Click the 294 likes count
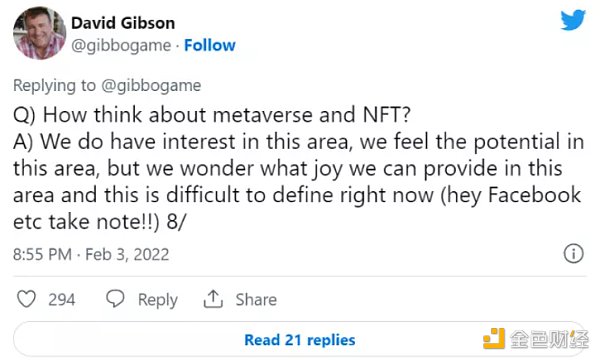Screen dimensions: 600x360 pos(62,300)
